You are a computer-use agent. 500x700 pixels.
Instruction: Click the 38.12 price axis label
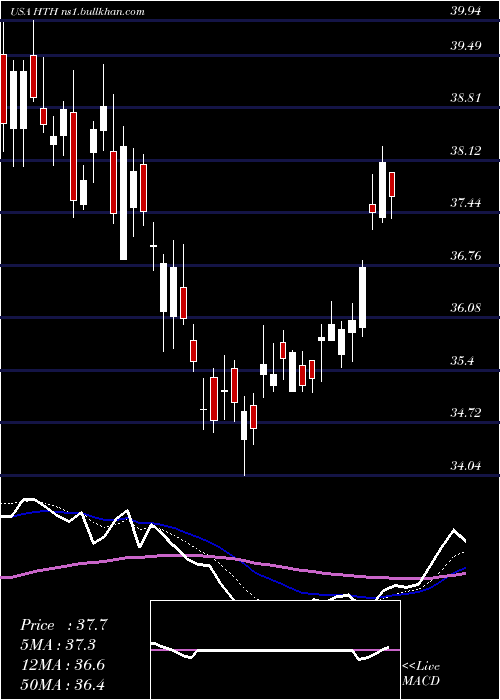point(466,151)
